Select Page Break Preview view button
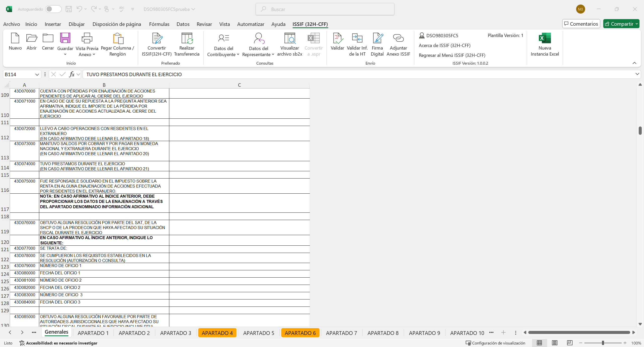 tap(570, 343)
